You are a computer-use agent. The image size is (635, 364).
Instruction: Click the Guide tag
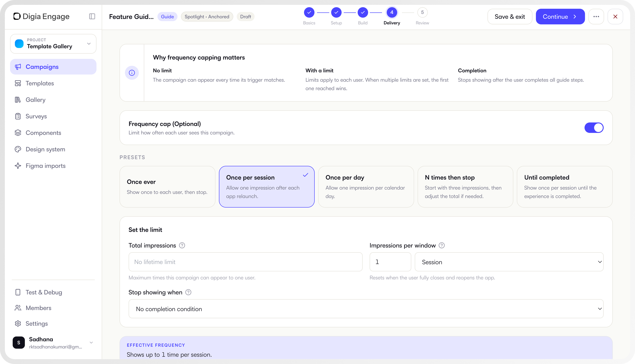[x=167, y=16]
